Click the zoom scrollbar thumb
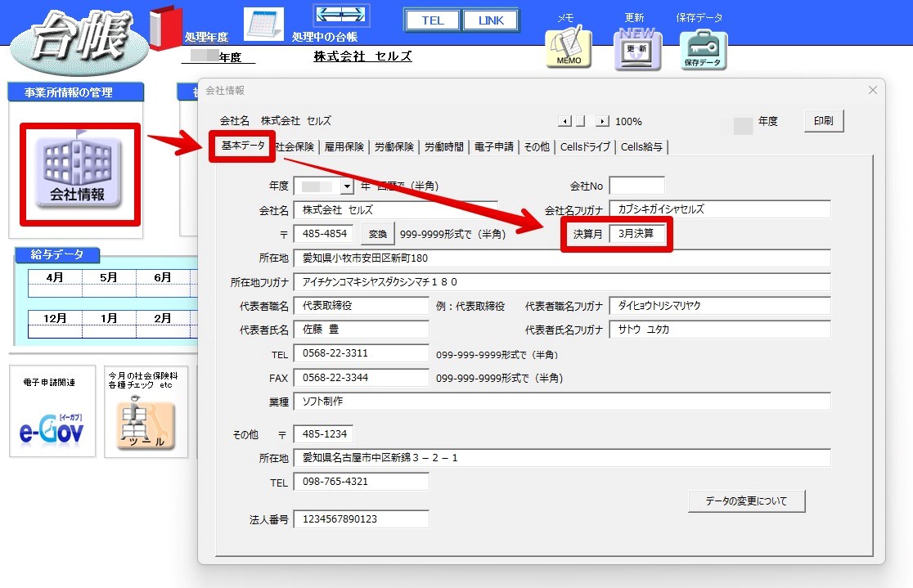The width and height of the screenshot is (913, 588). pyautogui.click(x=581, y=121)
